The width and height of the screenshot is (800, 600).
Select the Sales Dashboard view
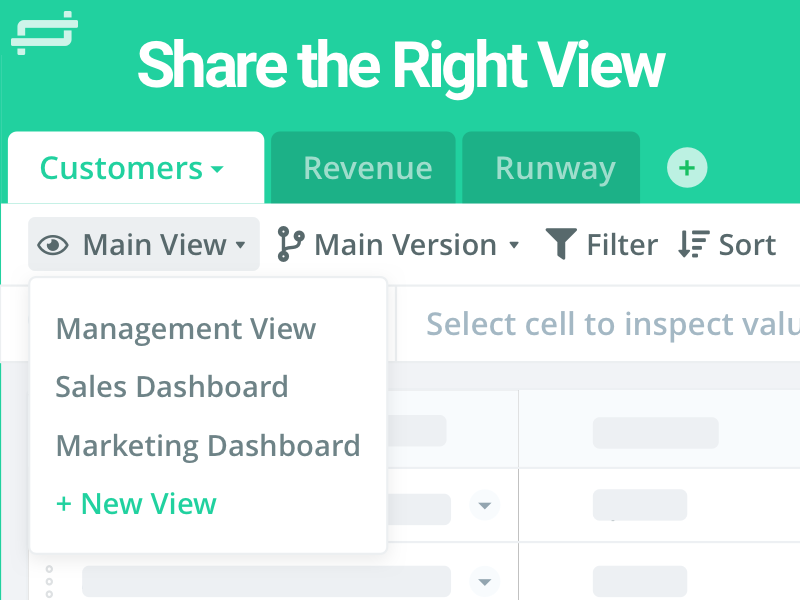[x=172, y=387]
